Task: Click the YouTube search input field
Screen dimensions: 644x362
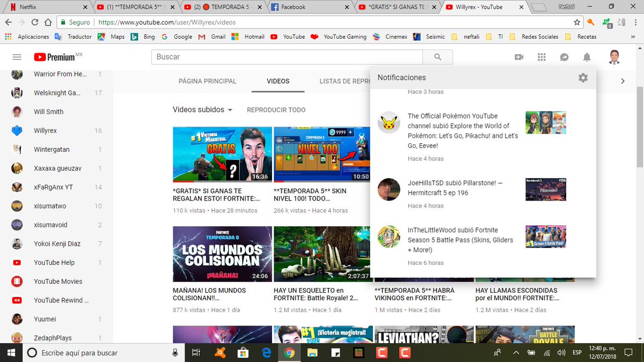Action: pyautogui.click(x=287, y=57)
